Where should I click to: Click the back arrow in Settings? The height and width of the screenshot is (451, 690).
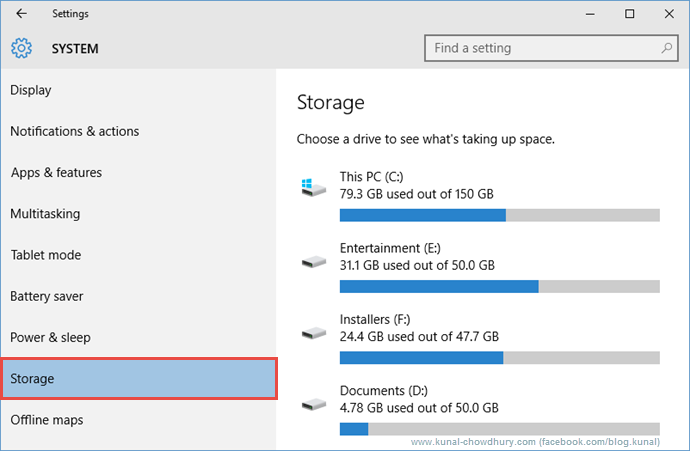[x=22, y=14]
